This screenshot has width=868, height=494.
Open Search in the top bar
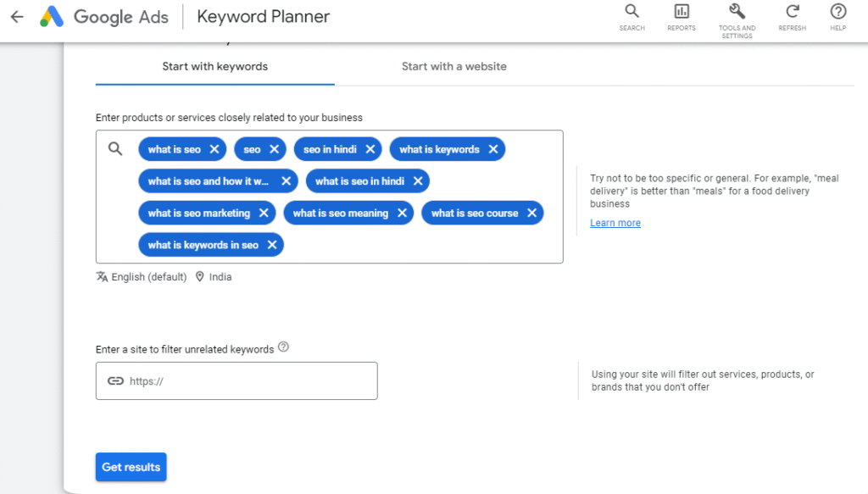coord(632,17)
